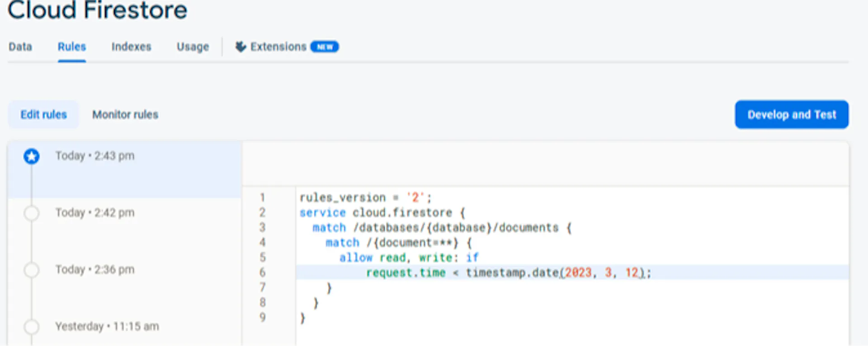
Task: Place cursor on the request.time code line
Action: pos(572,272)
